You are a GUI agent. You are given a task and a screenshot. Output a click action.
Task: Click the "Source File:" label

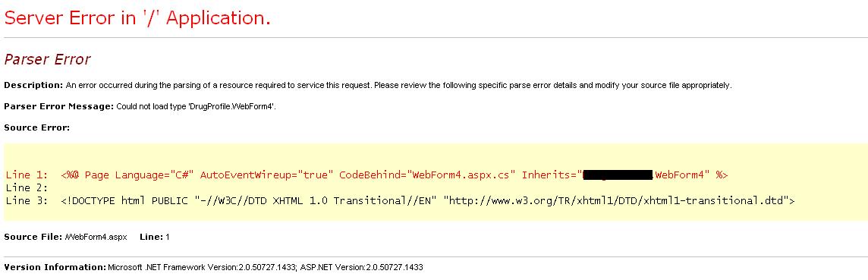click(33, 237)
